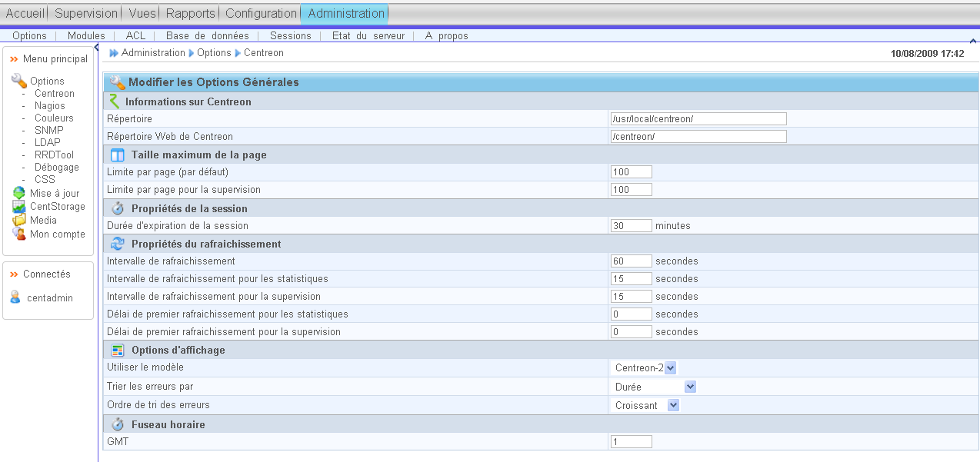Click the Media folder icon
Screen dimensions: 980x462
click(18, 221)
